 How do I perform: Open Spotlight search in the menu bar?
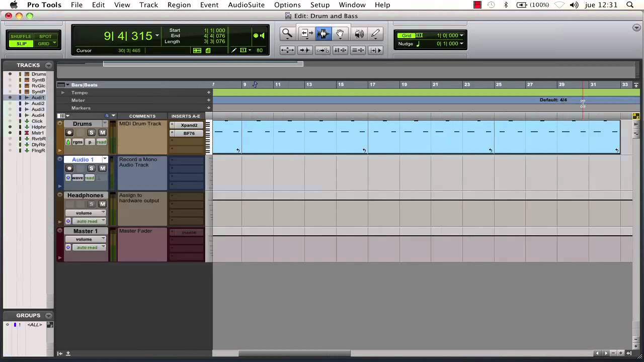[x=630, y=5]
